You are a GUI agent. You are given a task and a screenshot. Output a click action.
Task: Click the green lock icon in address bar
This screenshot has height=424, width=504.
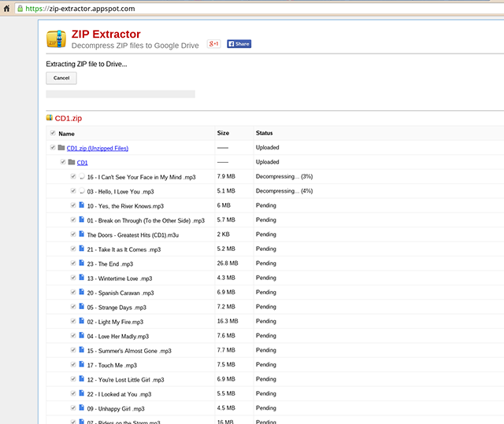pyautogui.click(x=20, y=9)
